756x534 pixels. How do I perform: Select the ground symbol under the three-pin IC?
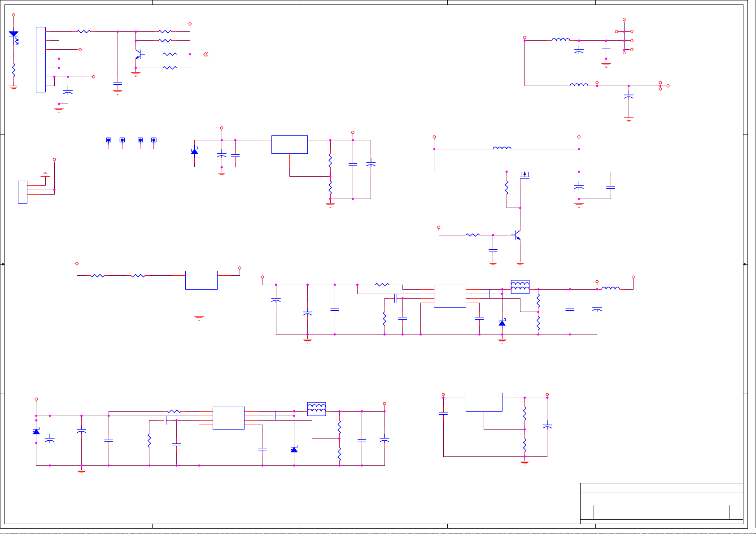pos(199,318)
